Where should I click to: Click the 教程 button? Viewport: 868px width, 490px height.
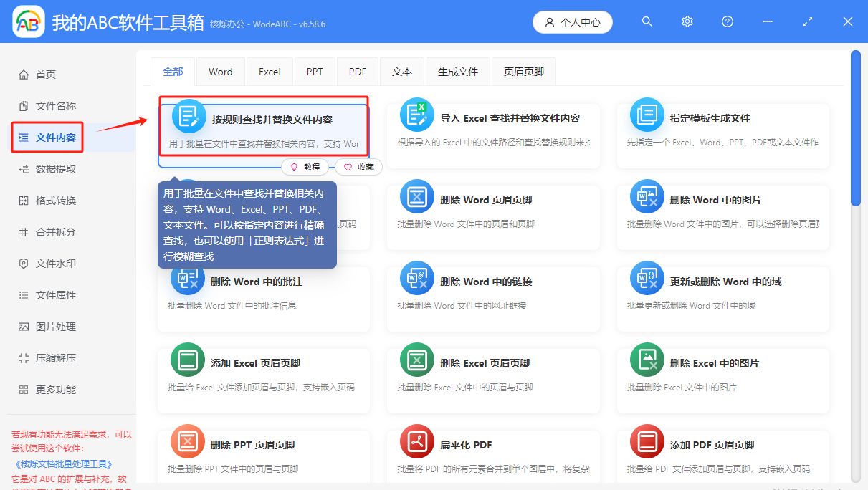tap(306, 166)
